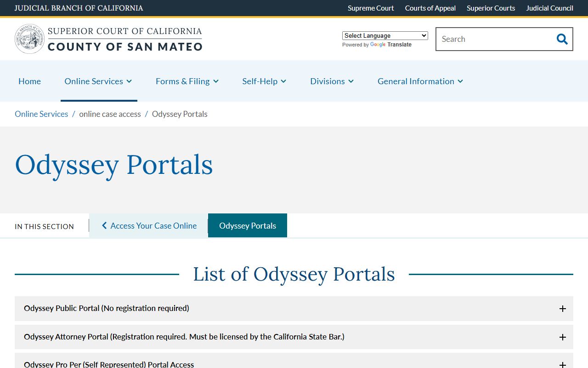Expand the Online Services menu

[x=98, y=81]
